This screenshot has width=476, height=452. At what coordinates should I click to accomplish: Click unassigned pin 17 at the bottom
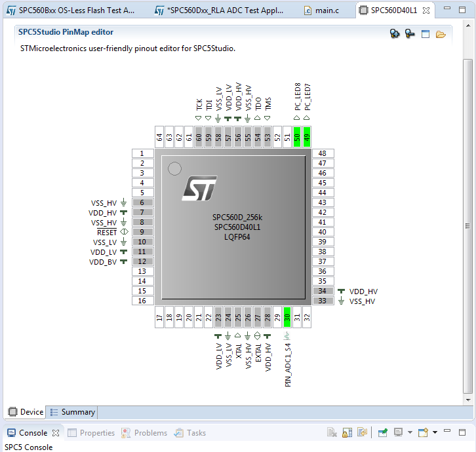pos(159,317)
